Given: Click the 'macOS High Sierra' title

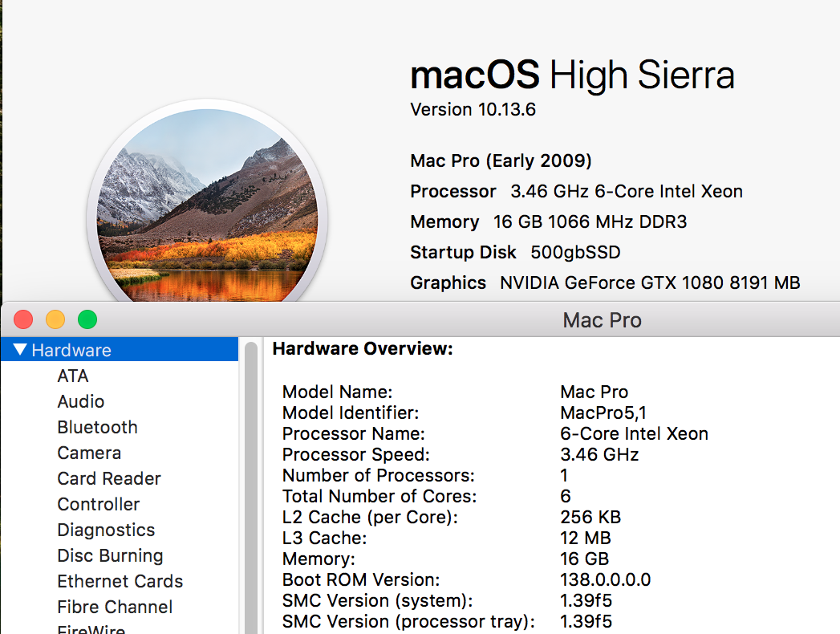Looking at the screenshot, I should click(x=572, y=75).
